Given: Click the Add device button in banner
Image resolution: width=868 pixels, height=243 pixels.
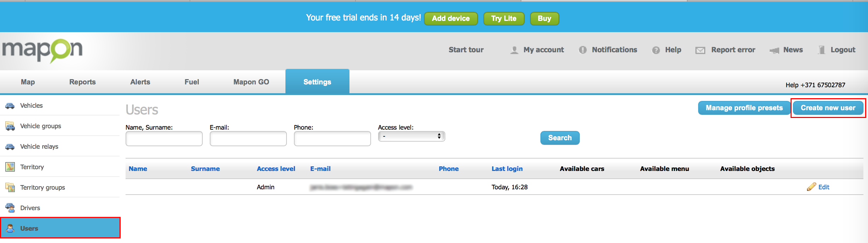Looking at the screenshot, I should (451, 18).
